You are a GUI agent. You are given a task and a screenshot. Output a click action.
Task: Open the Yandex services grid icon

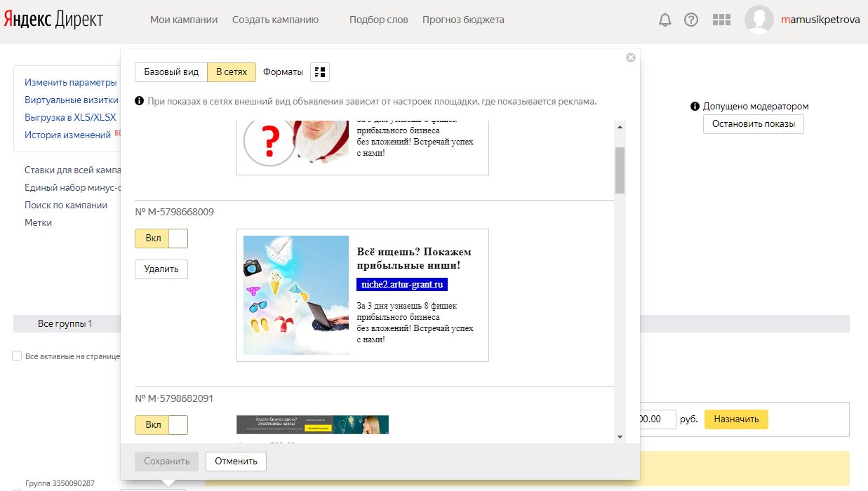[x=721, y=20]
